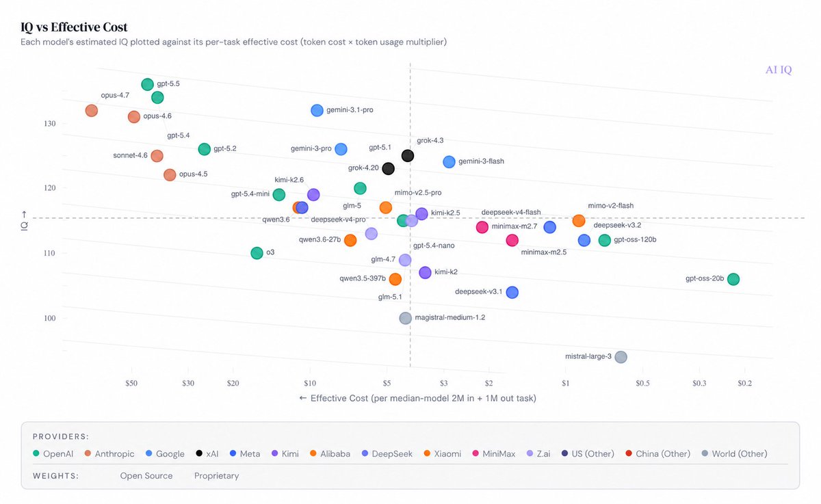This screenshot has width=821, height=504.
Task: Click the deepseek-v3.1 blue marker
Action: (x=512, y=293)
